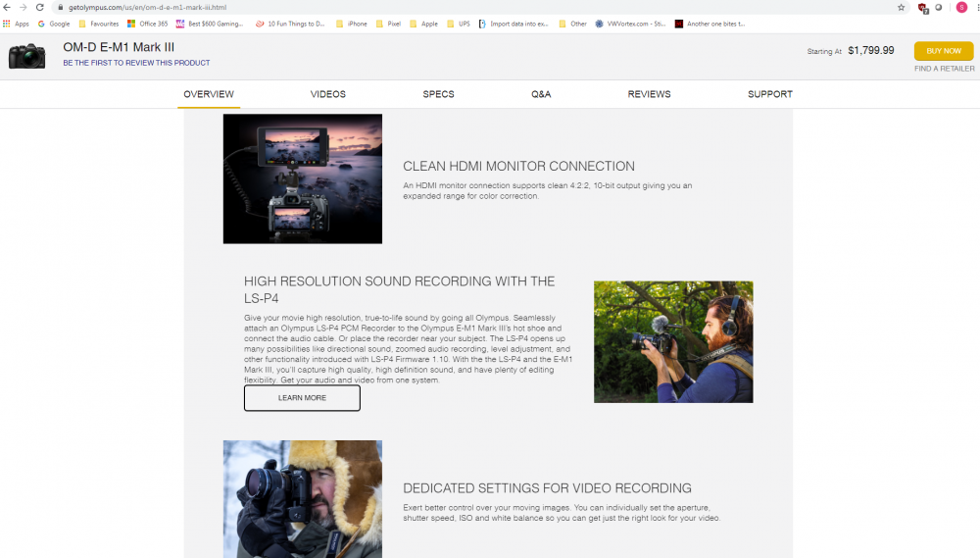Image resolution: width=980 pixels, height=558 pixels.
Task: Click the LEARN MORE button
Action: pyautogui.click(x=302, y=398)
